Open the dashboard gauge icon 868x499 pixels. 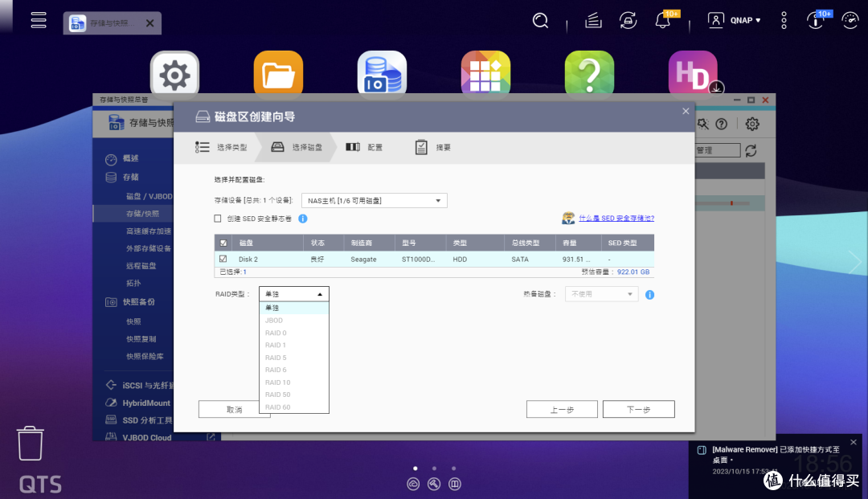click(850, 20)
